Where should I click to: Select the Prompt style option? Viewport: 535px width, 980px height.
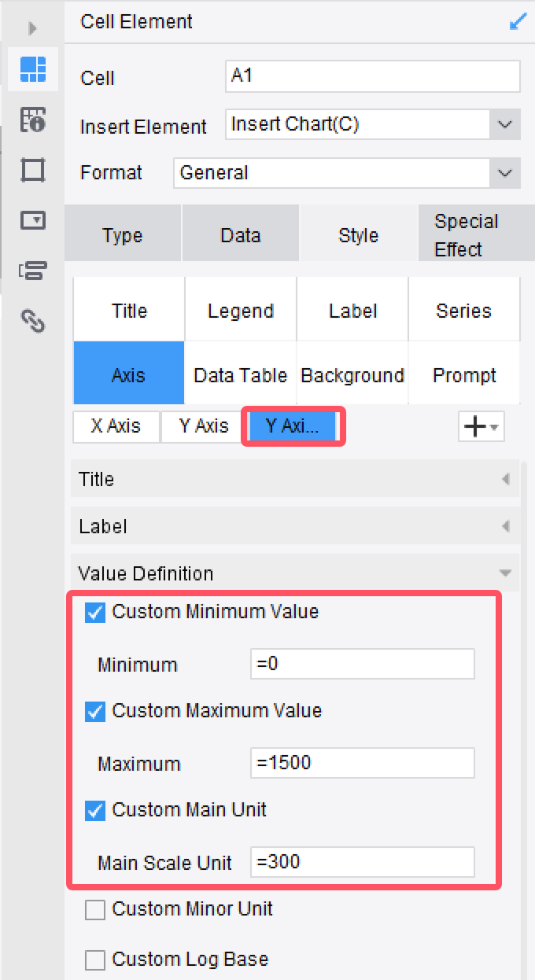click(x=464, y=373)
